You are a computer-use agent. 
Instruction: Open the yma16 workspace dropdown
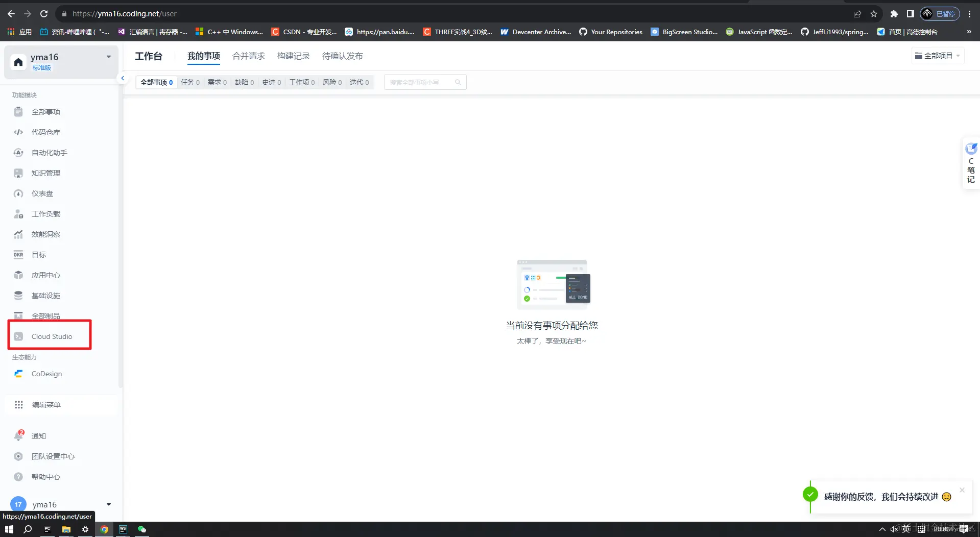pos(108,57)
